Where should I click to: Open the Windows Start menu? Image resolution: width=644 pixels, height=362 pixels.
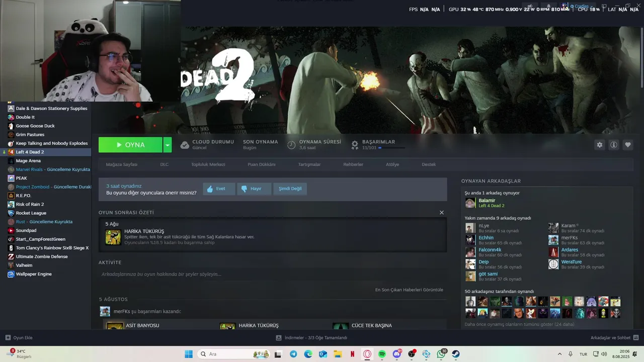click(x=189, y=354)
